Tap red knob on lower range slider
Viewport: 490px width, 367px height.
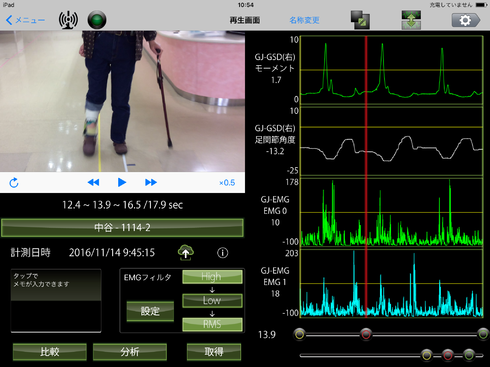click(448, 355)
